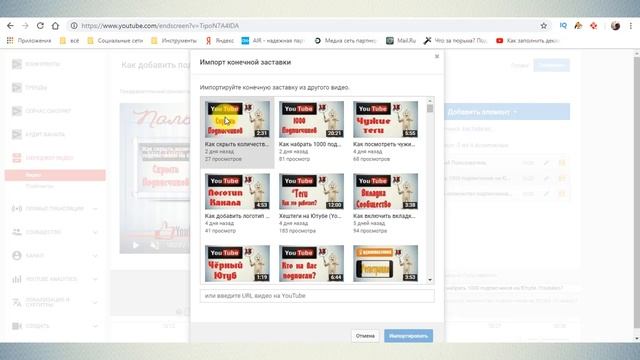Bookmark this page with the star
Viewport: 640px width, 360px height.
pos(544,26)
